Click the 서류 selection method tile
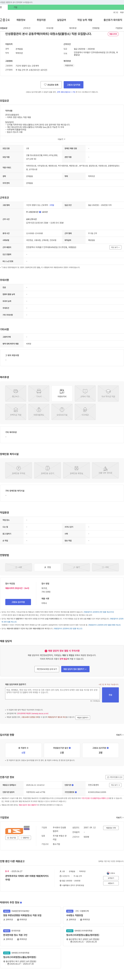The width and height of the screenshot is (124, 980). pyautogui.click(x=19, y=567)
